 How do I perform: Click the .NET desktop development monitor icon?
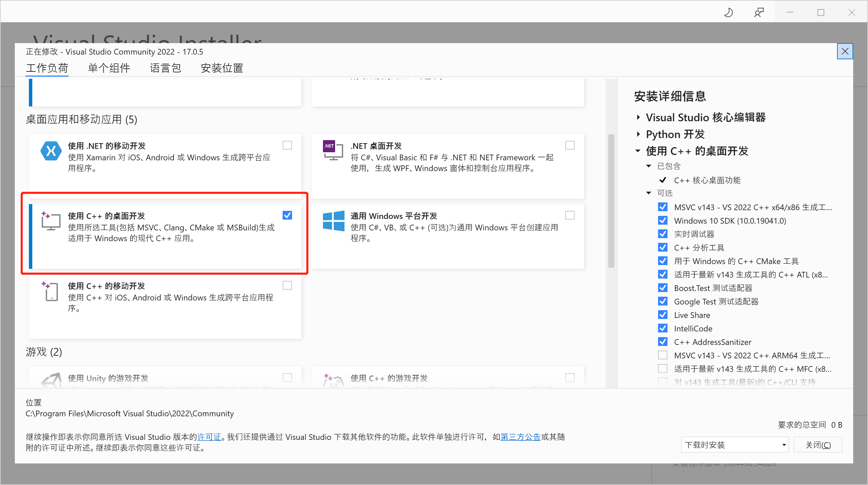333,151
